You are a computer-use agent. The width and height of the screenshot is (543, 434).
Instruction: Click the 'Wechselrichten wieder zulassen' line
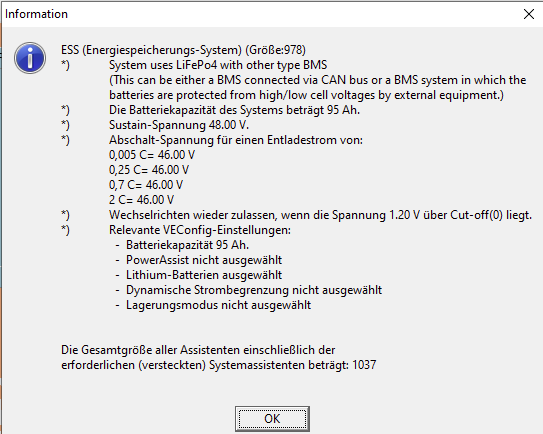point(320,215)
